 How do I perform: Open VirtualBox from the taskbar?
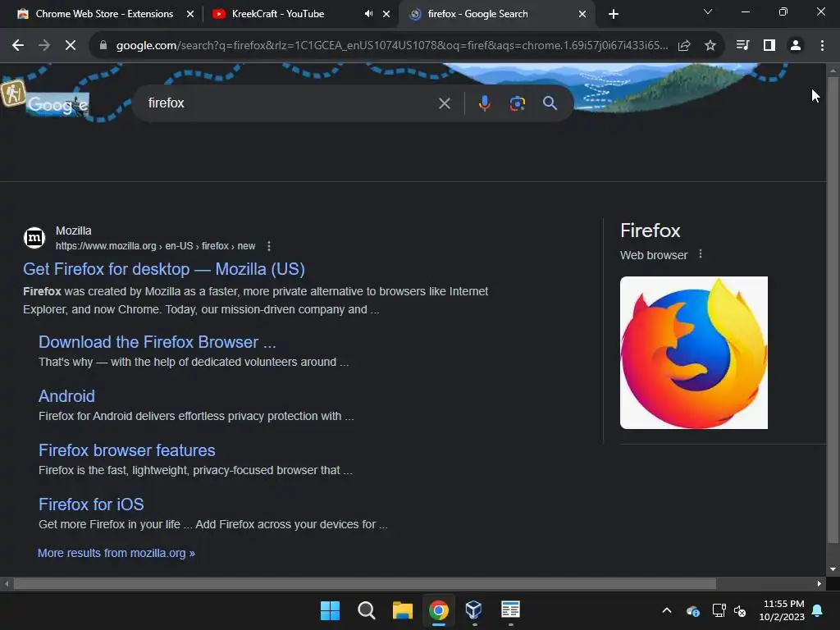(x=474, y=610)
